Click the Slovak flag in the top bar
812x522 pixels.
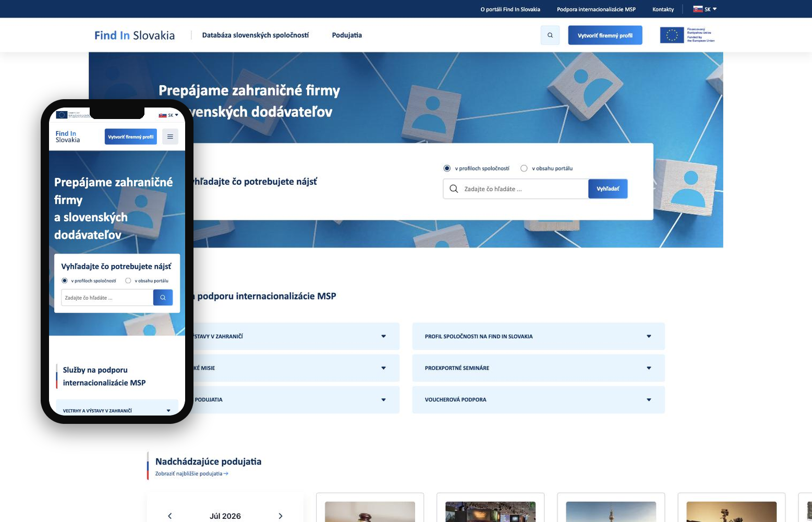click(698, 9)
